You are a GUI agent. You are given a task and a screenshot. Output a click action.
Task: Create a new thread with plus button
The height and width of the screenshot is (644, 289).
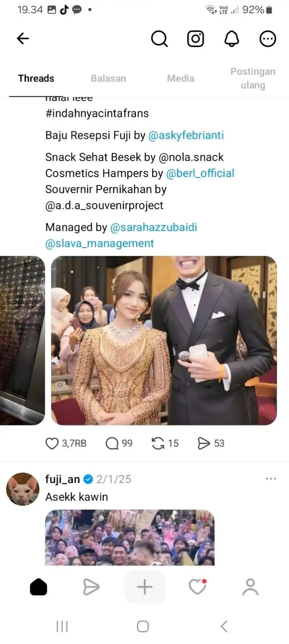click(x=144, y=587)
